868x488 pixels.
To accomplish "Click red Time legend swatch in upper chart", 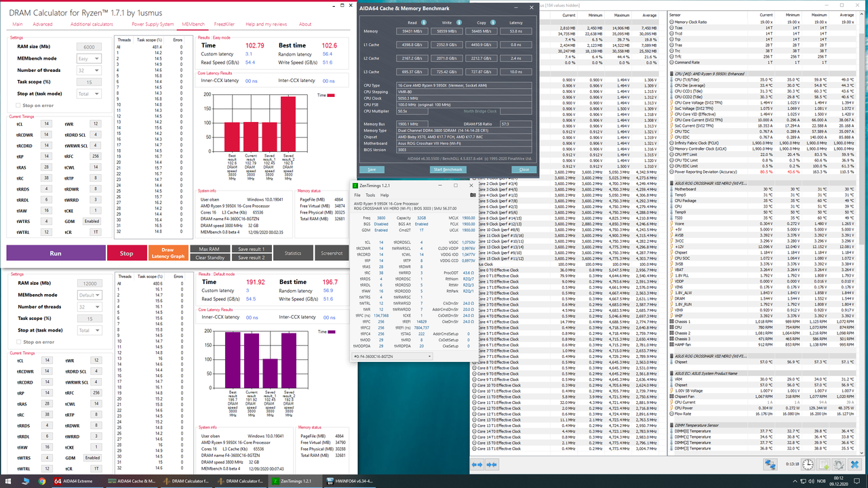I will 332,96.
